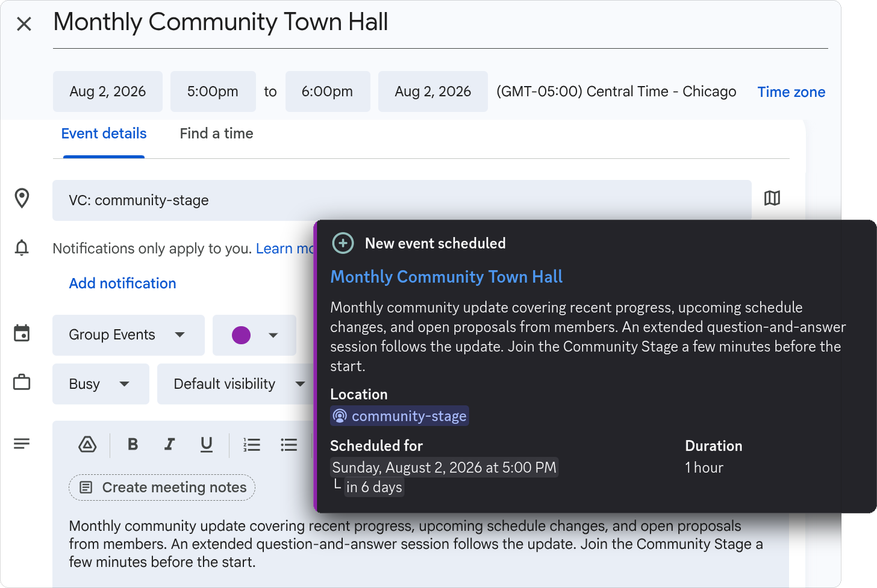Open the Busy availability dropdown
The width and height of the screenshot is (877, 588).
pos(101,384)
